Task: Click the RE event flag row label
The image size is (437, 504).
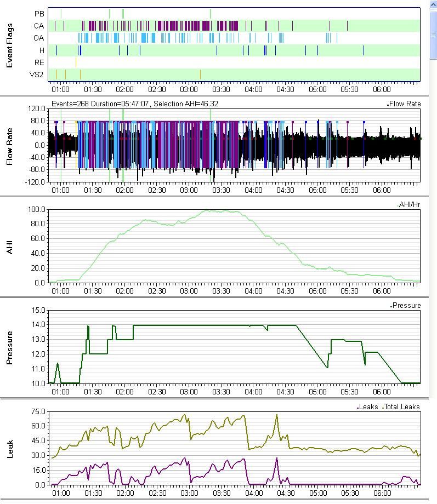Action: [x=38, y=63]
